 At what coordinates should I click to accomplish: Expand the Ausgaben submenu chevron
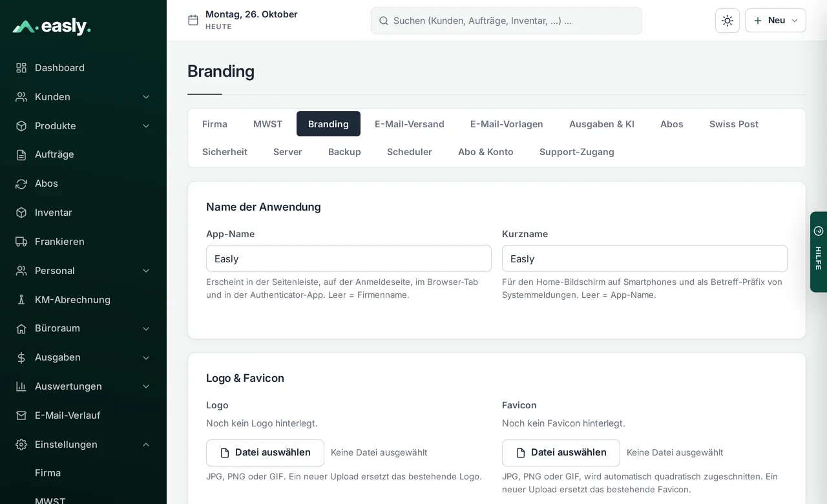point(146,357)
